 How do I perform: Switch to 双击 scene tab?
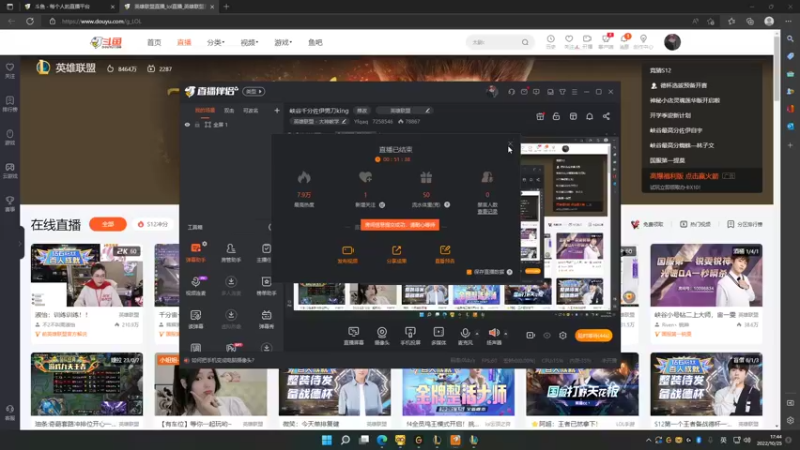(229, 110)
